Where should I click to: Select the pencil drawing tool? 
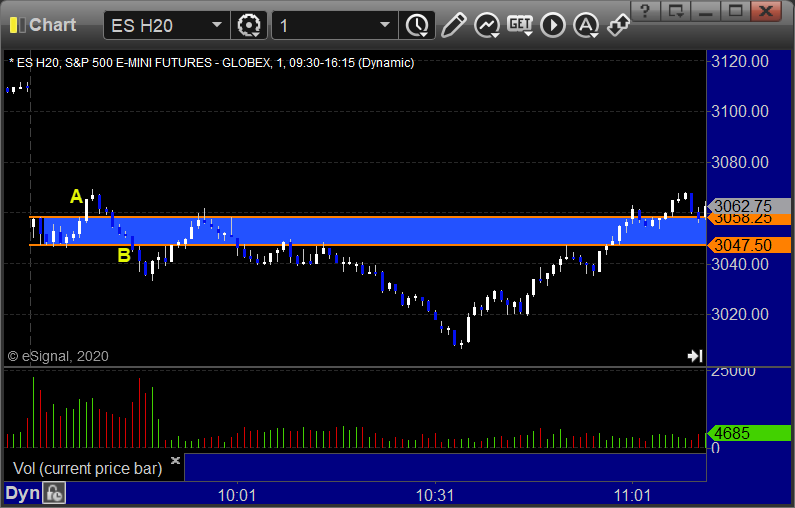(x=453, y=25)
